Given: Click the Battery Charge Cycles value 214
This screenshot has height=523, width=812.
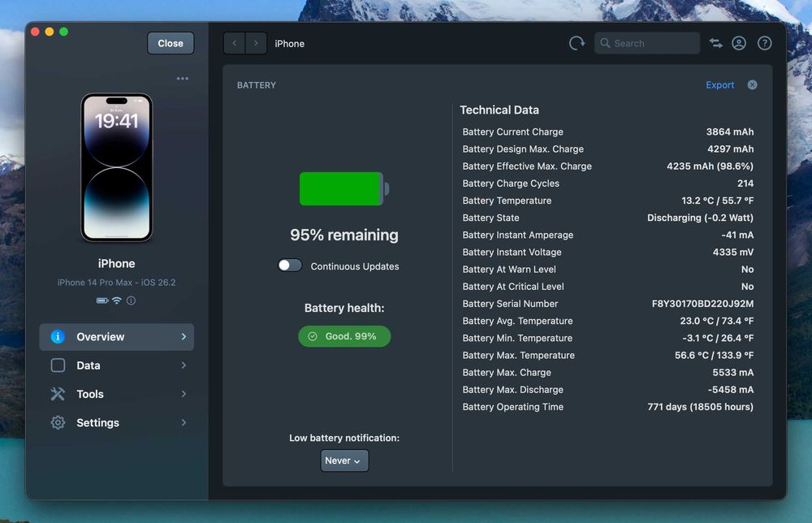Looking at the screenshot, I should (x=745, y=184).
